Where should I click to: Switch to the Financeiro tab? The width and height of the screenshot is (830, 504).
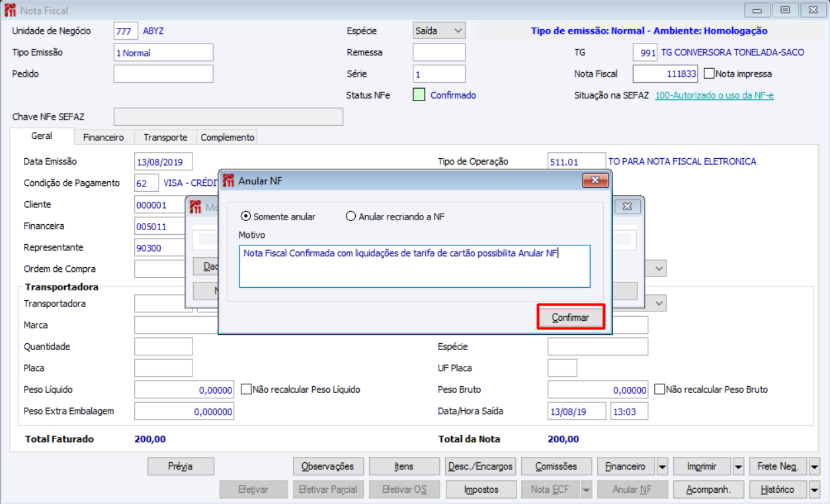click(103, 137)
